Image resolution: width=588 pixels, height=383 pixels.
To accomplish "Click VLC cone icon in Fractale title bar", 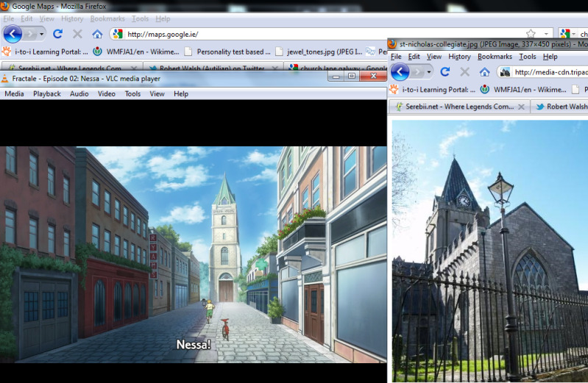I will [x=5, y=79].
